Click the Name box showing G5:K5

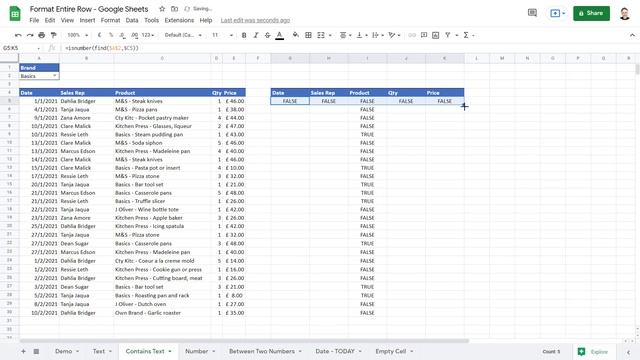pos(21,48)
